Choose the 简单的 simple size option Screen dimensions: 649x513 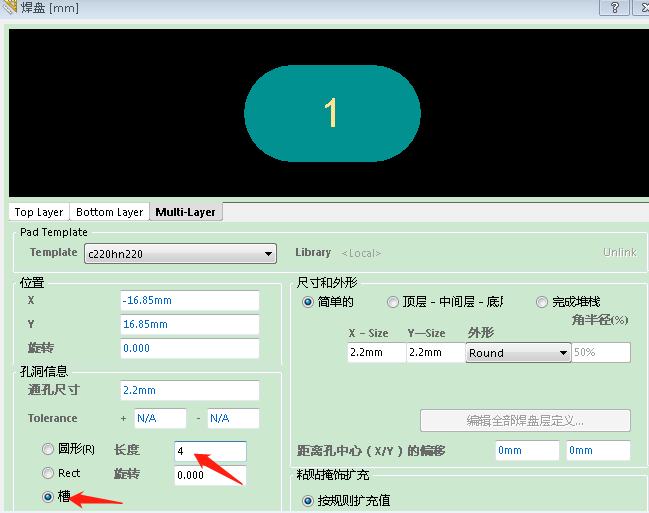308,302
